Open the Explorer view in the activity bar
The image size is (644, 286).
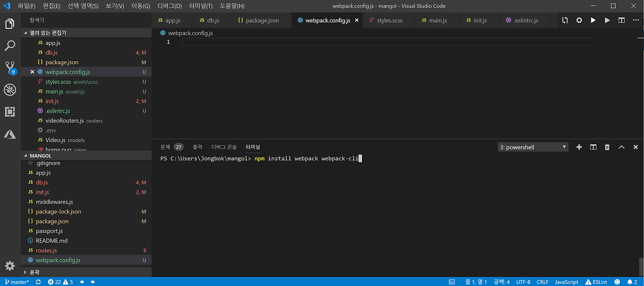(10, 24)
